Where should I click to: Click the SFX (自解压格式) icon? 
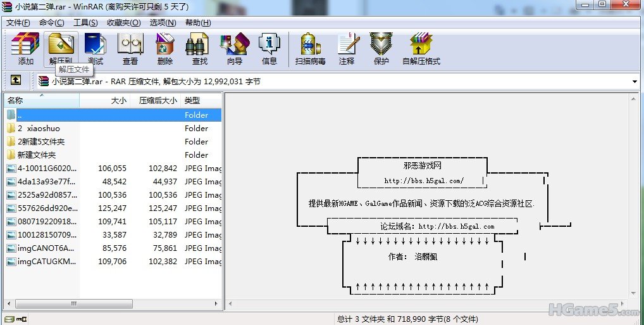(x=421, y=49)
